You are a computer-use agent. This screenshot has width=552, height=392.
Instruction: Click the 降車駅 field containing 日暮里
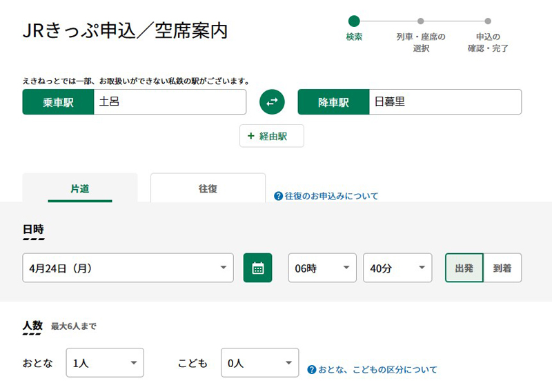445,101
